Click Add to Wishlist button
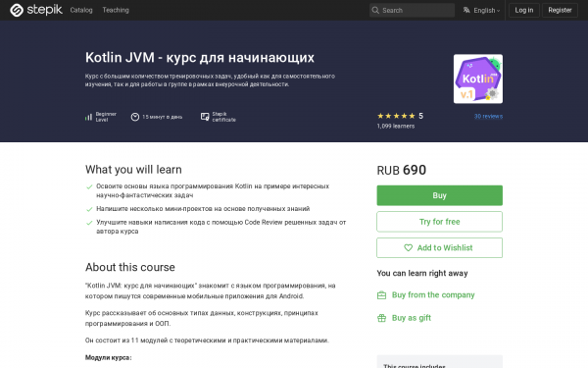This screenshot has width=588, height=368. (439, 248)
